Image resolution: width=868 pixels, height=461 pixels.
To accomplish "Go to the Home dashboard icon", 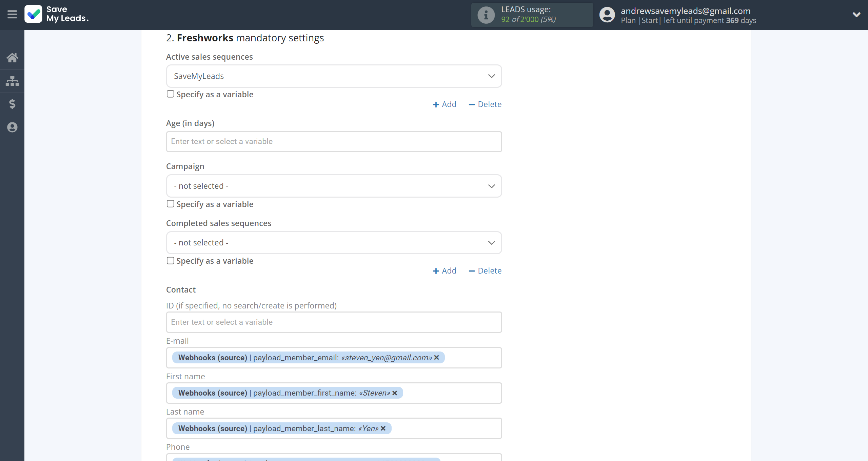I will pyautogui.click(x=12, y=58).
